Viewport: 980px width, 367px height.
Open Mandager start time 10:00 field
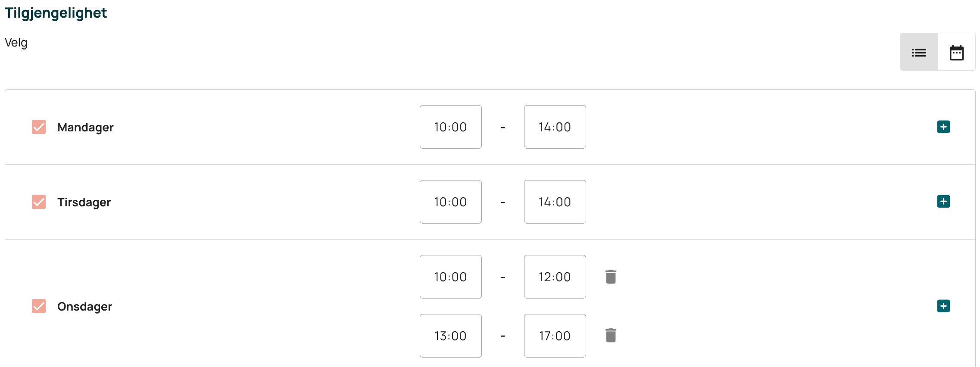tap(450, 127)
